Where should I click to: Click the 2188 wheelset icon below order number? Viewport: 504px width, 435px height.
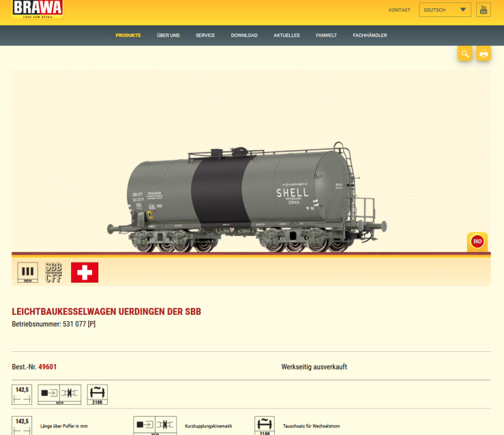coord(98,395)
